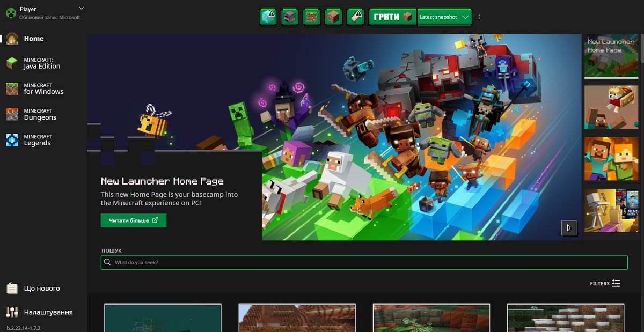Image resolution: width=644 pixels, height=332 pixels.
Task: Open the red-brown terrain news card
Action: [x=297, y=318]
